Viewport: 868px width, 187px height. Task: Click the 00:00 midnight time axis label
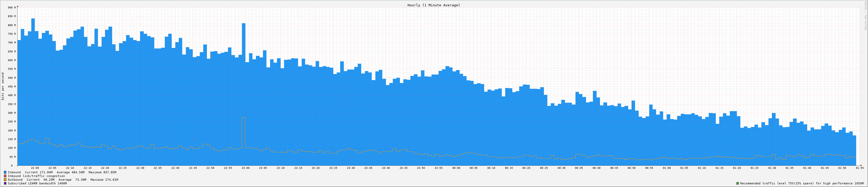point(456,168)
